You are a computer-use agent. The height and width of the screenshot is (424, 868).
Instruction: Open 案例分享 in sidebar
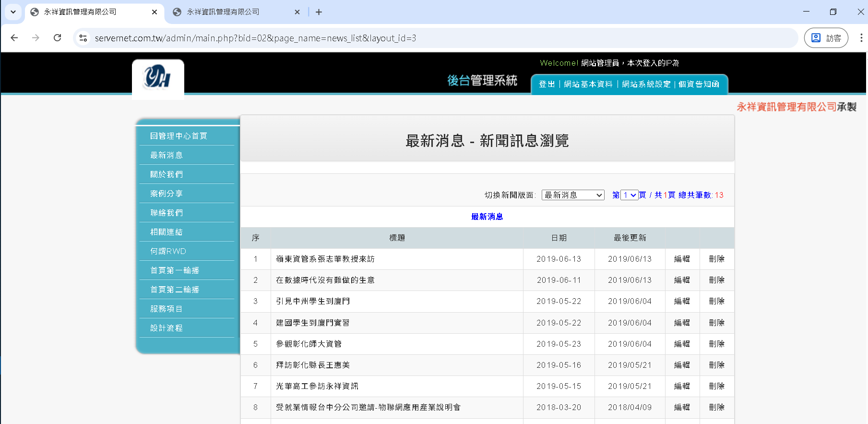(166, 194)
